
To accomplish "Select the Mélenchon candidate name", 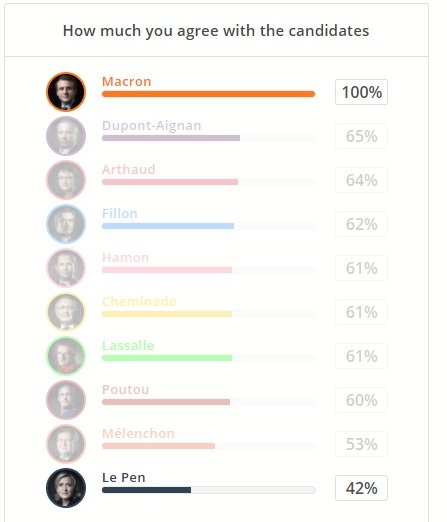I will coord(138,434).
